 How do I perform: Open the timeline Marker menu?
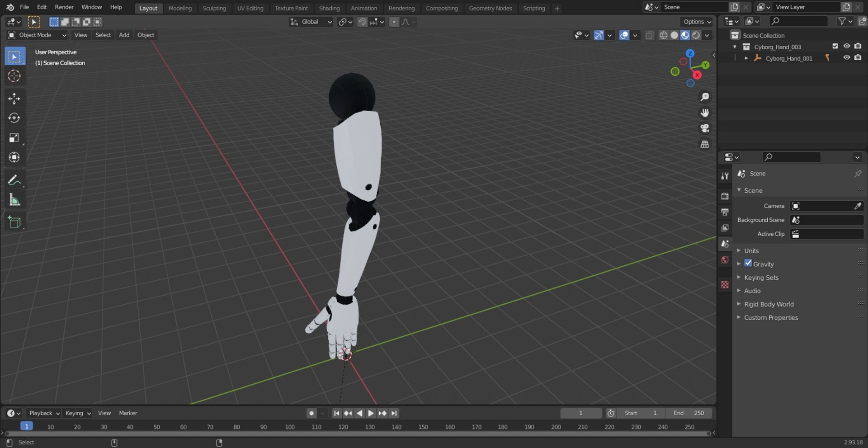click(128, 413)
